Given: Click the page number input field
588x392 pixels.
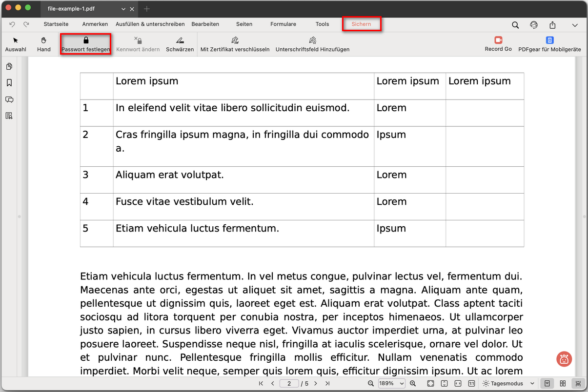Looking at the screenshot, I should (x=289, y=384).
